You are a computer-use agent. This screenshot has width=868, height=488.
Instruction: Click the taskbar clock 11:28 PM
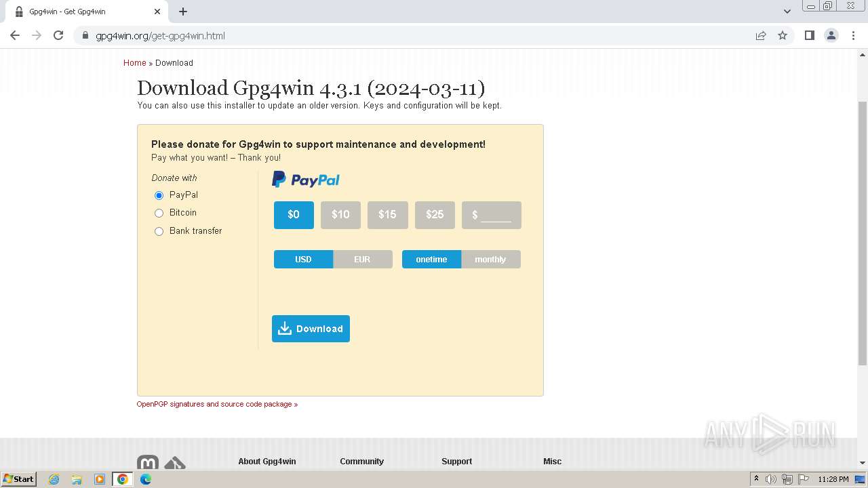click(833, 479)
